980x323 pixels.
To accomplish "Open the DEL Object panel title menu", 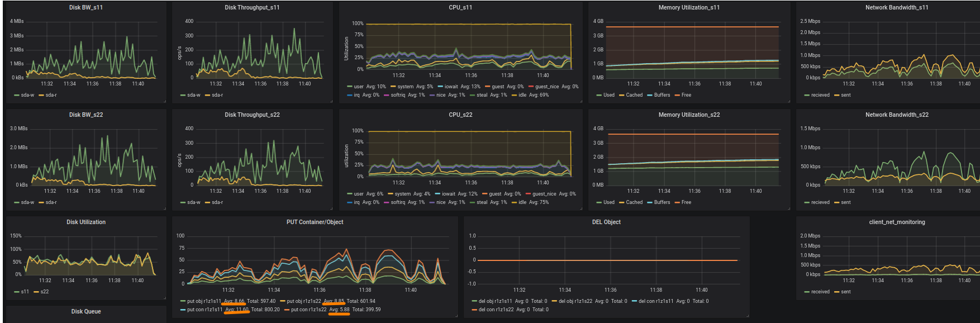I will point(606,222).
